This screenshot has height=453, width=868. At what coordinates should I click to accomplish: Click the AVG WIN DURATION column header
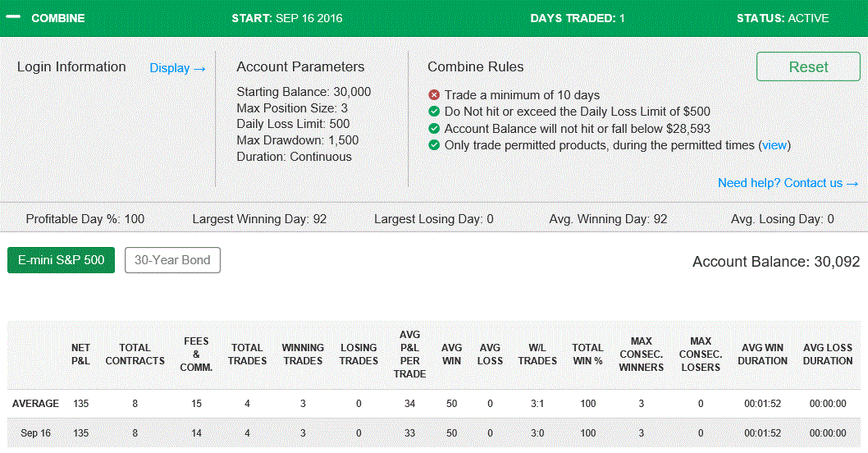(x=762, y=354)
